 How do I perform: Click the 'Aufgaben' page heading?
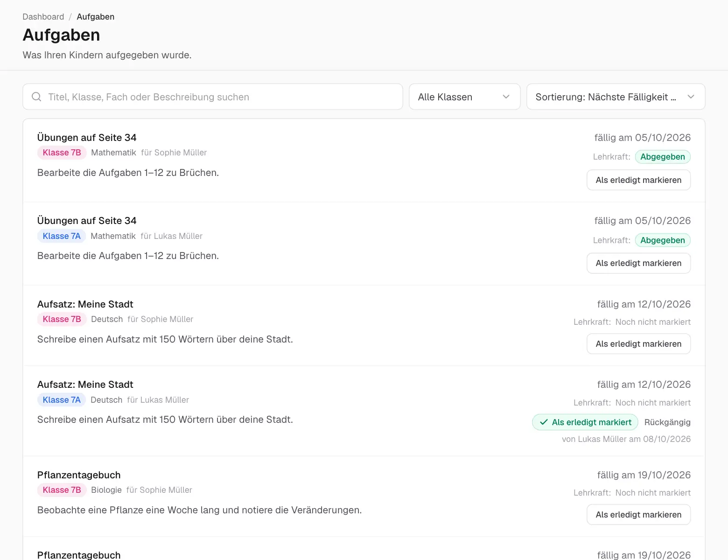pyautogui.click(x=61, y=35)
